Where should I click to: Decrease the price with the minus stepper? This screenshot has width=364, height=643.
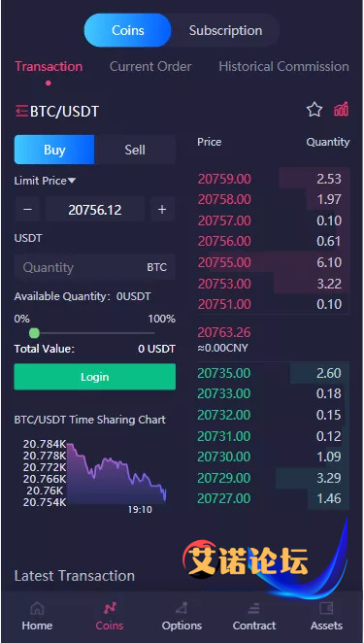[x=28, y=210]
